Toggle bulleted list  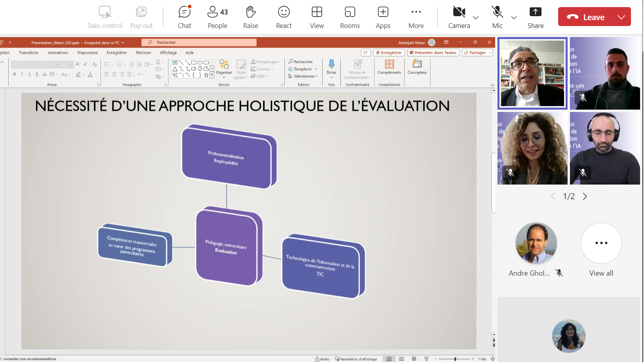[x=107, y=64]
